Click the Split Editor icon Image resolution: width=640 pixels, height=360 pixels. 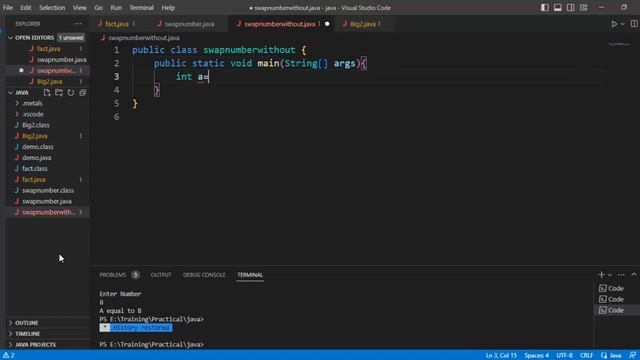pos(634,24)
